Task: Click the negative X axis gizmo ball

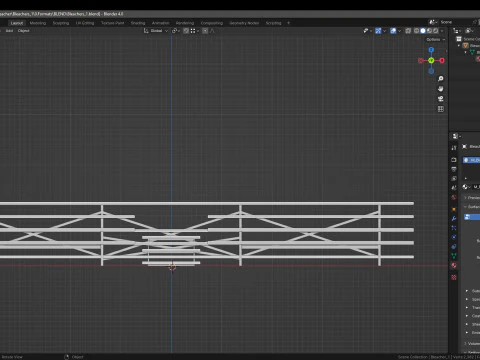Action: pyautogui.click(x=421, y=60)
